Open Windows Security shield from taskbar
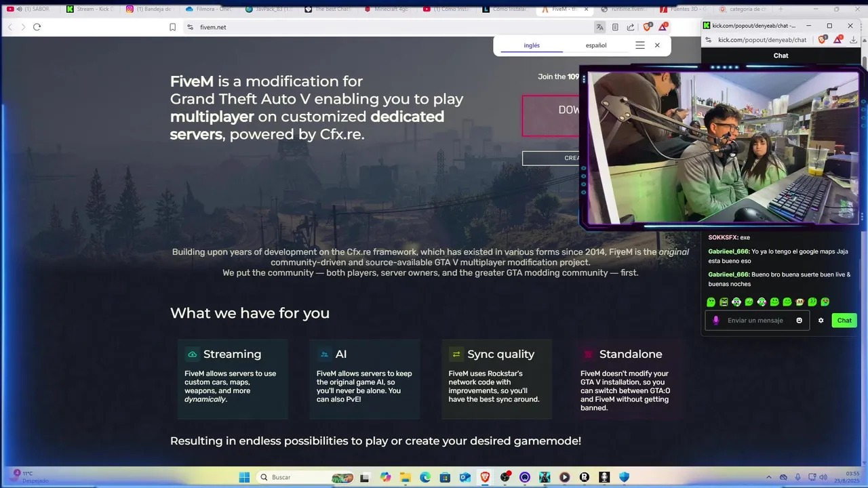 click(x=624, y=477)
